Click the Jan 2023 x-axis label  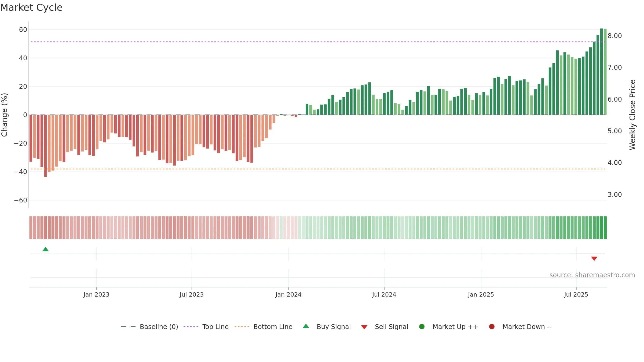point(96,295)
